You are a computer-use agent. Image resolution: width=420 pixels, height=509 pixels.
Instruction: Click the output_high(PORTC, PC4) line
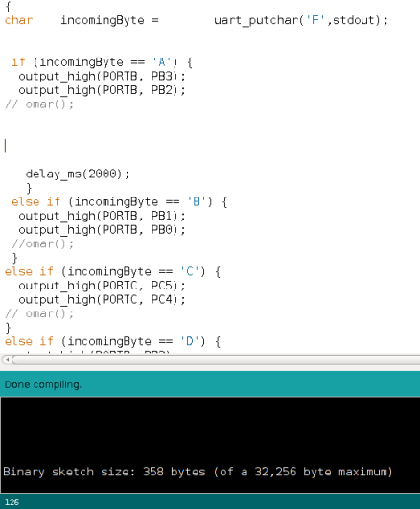[x=102, y=300]
